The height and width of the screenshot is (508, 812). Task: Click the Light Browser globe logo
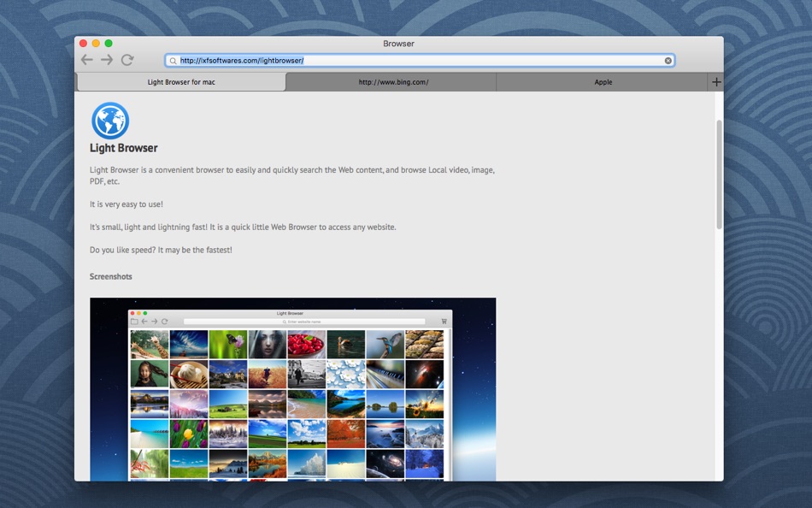(x=110, y=121)
